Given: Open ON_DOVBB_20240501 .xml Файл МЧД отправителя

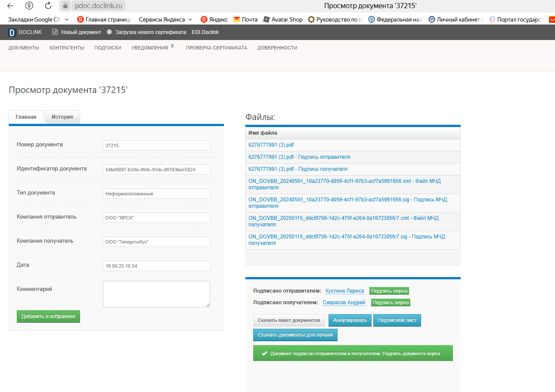Looking at the screenshot, I should [x=344, y=184].
